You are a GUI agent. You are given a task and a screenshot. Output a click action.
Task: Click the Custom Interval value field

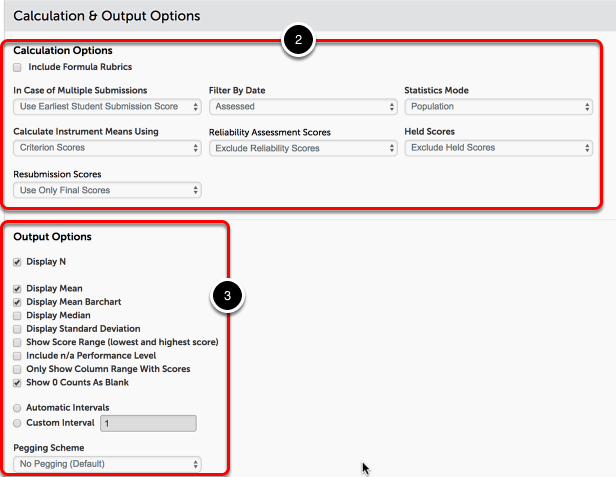coord(148,424)
